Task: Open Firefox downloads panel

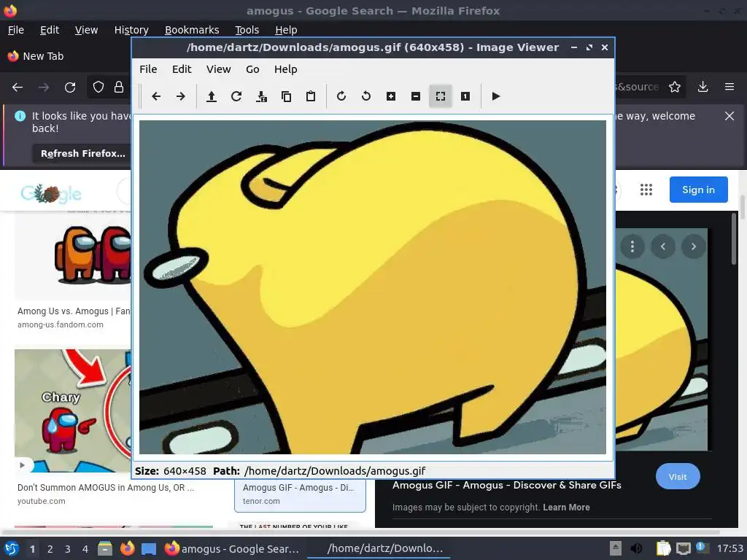Action: click(x=703, y=87)
